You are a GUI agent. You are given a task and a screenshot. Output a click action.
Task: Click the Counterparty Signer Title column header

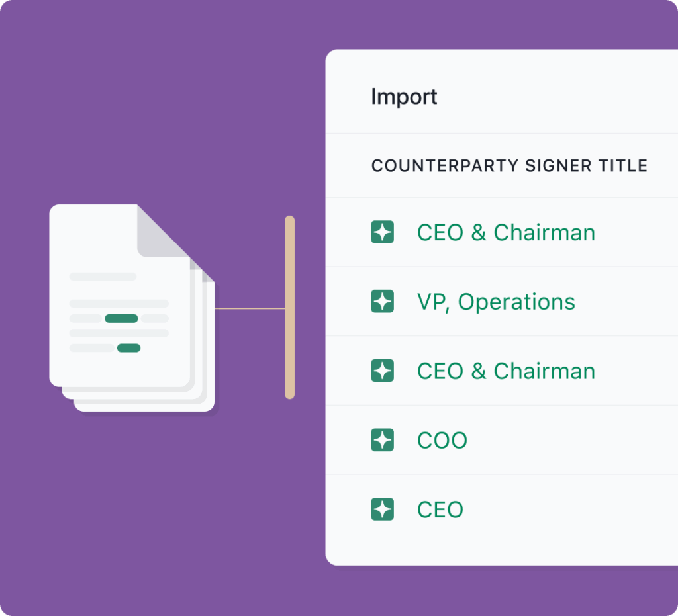tap(509, 166)
